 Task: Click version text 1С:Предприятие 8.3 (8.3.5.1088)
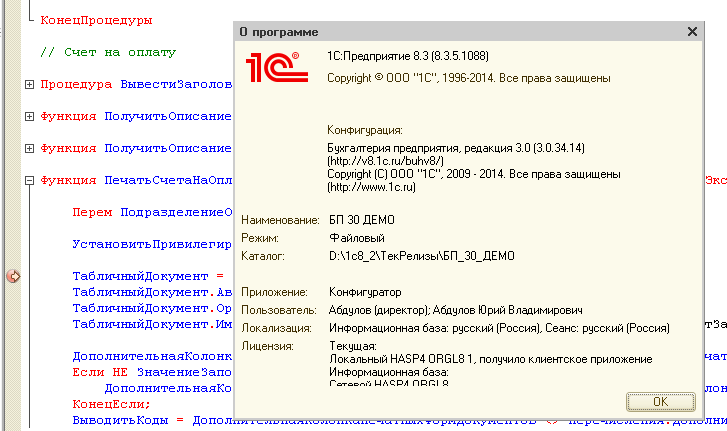click(x=408, y=56)
